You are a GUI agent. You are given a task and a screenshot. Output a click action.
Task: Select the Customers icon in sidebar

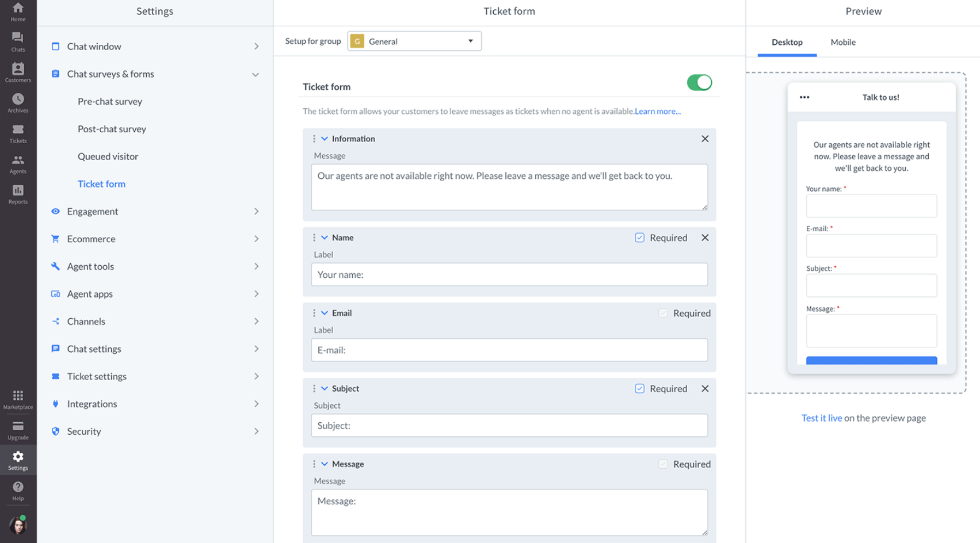tap(18, 71)
